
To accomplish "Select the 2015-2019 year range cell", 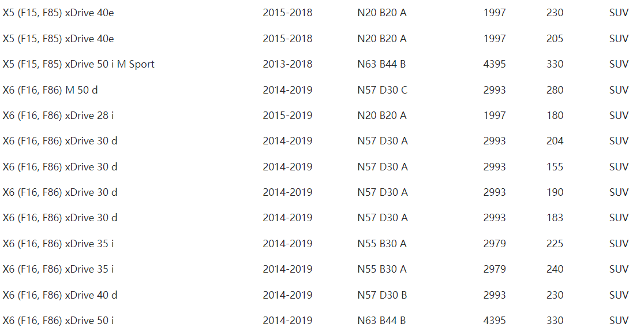I will [287, 116].
